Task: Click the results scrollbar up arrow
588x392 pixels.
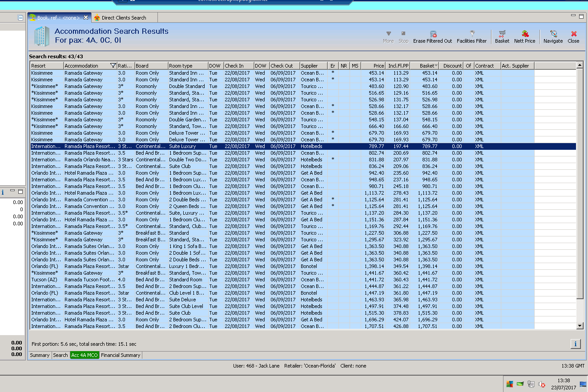Action: pyautogui.click(x=580, y=66)
